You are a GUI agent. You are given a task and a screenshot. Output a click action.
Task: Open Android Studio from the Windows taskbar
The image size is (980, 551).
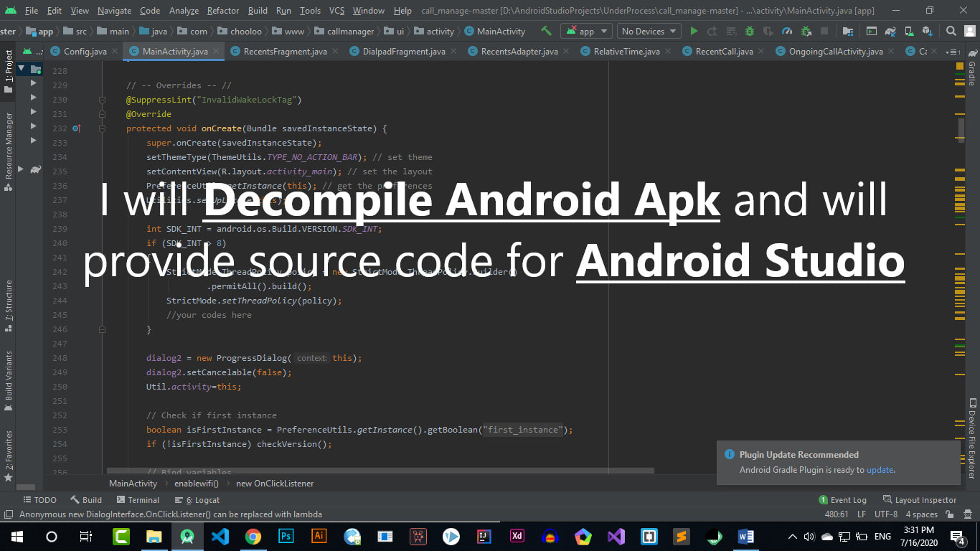coord(187,537)
